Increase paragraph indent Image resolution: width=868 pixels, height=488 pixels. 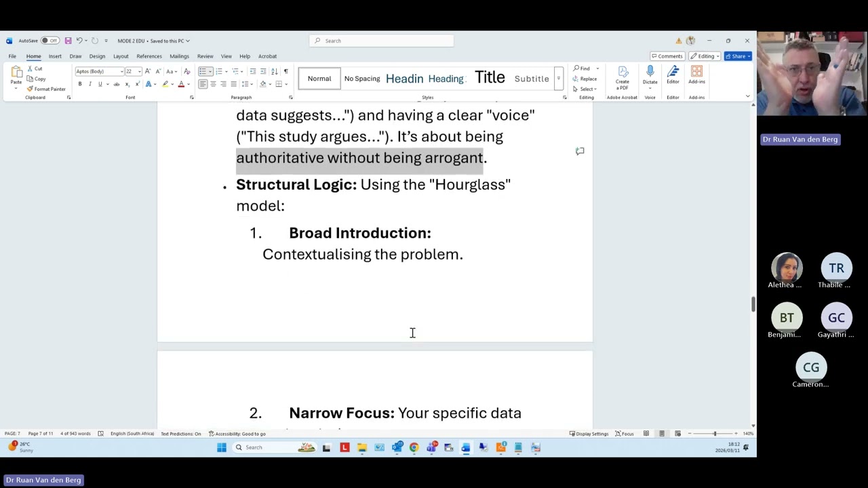[263, 71]
